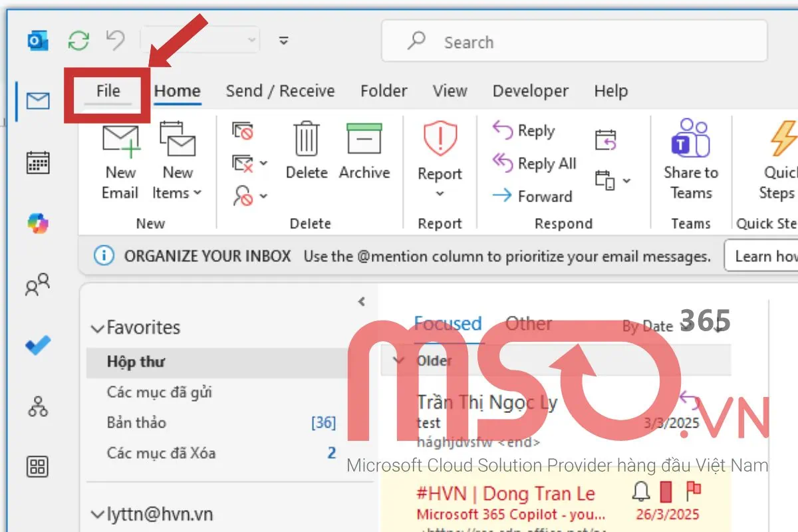Open the Calendar from the left sidebar

point(38,162)
